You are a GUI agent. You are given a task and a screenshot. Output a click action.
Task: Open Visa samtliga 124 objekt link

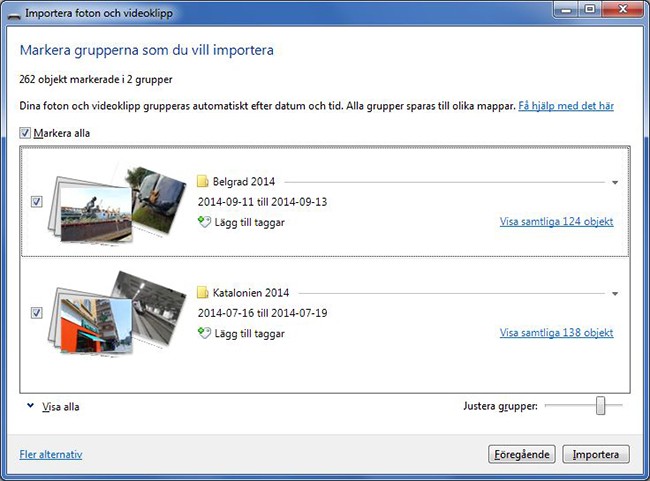coord(556,222)
